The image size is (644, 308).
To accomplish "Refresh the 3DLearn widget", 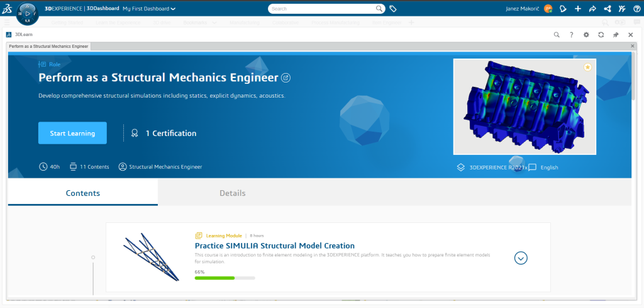I will coord(601,35).
